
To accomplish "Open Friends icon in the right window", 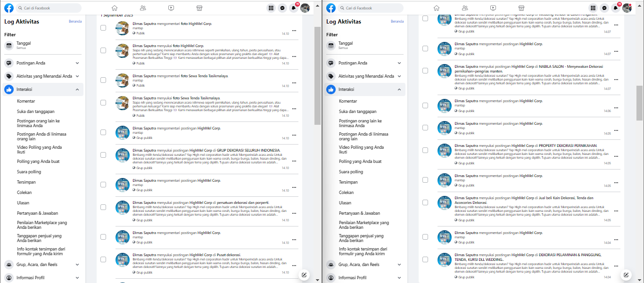I will tap(465, 8).
